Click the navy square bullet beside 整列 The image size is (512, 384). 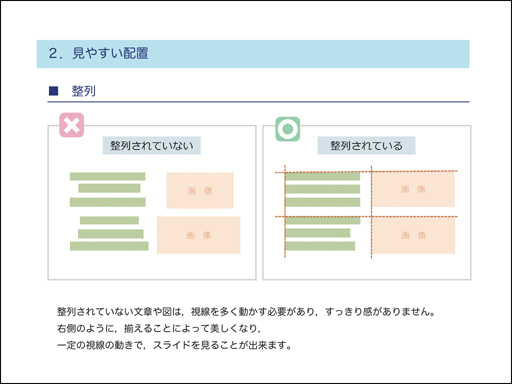(53, 91)
